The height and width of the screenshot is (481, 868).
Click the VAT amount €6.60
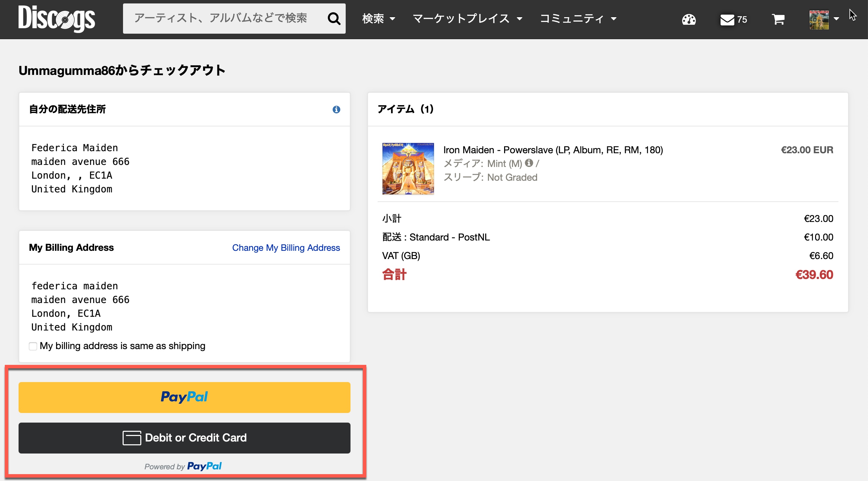point(821,256)
